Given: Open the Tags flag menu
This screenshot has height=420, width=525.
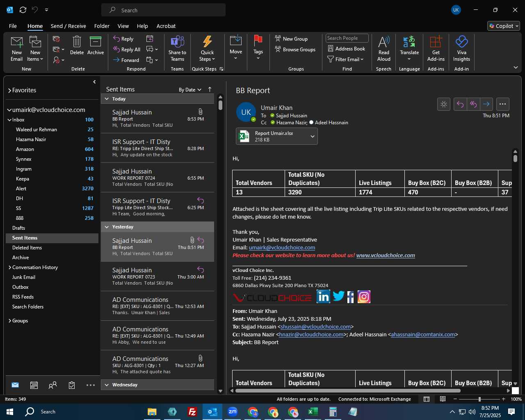Looking at the screenshot, I should tap(258, 48).
